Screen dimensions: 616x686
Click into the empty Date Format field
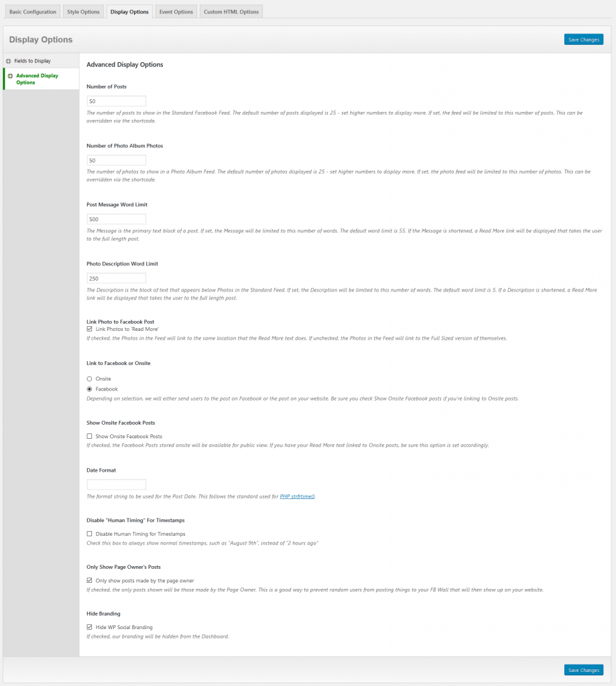pyautogui.click(x=117, y=484)
